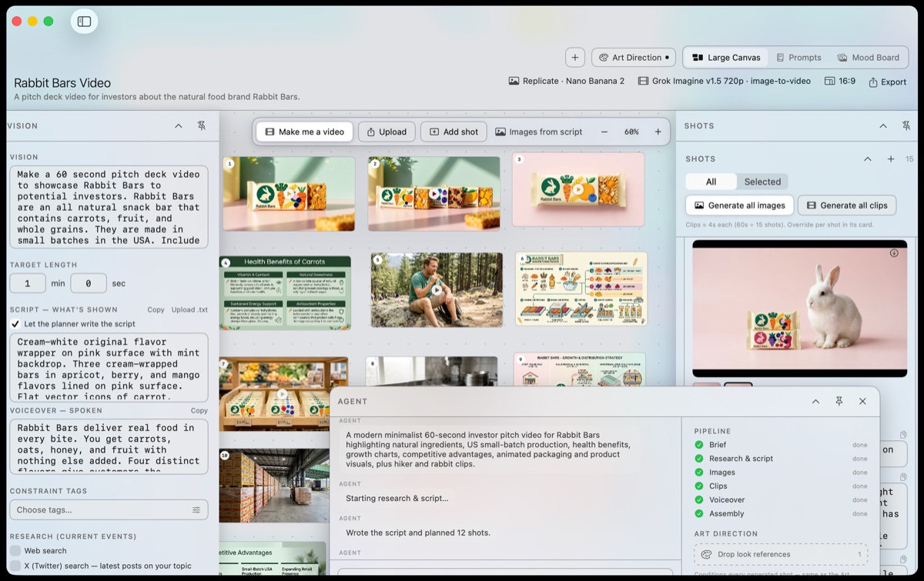Select shot 3 pink Rabbit Bars thumbnail
924x581 pixels.
[578, 189]
